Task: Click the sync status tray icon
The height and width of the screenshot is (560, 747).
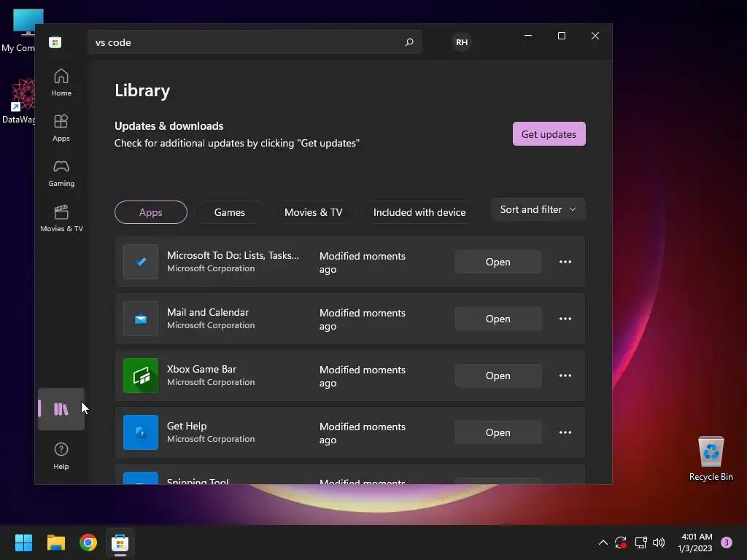Action: [621, 542]
